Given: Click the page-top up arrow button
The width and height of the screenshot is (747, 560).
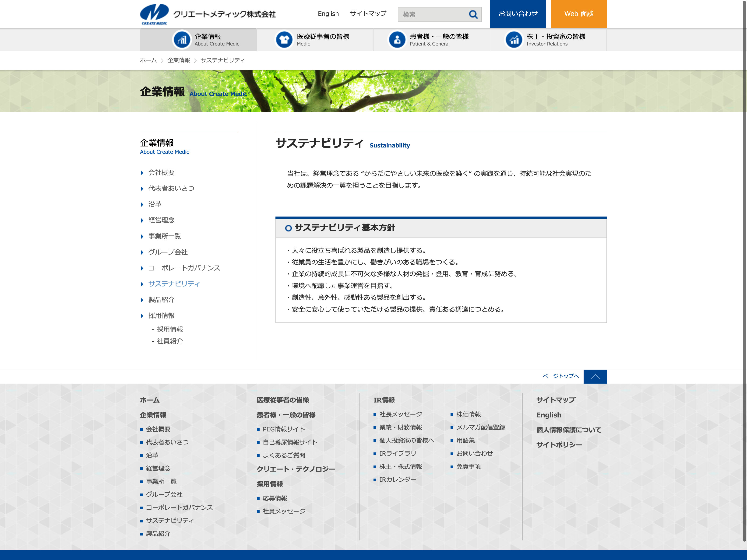Looking at the screenshot, I should coord(595,376).
